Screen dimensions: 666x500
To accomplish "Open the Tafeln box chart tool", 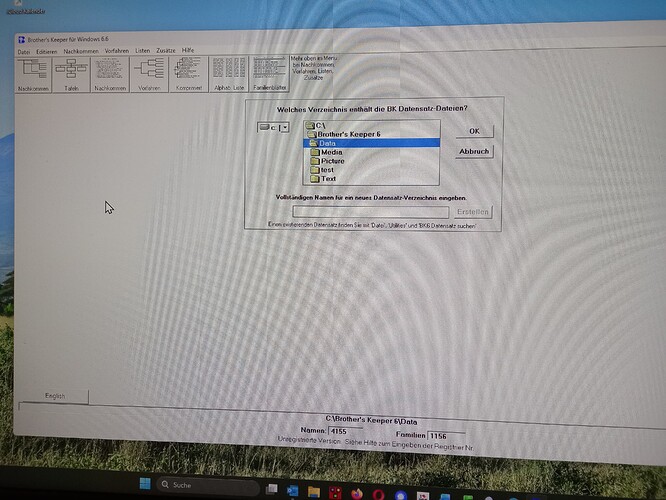I will pyautogui.click(x=71, y=75).
